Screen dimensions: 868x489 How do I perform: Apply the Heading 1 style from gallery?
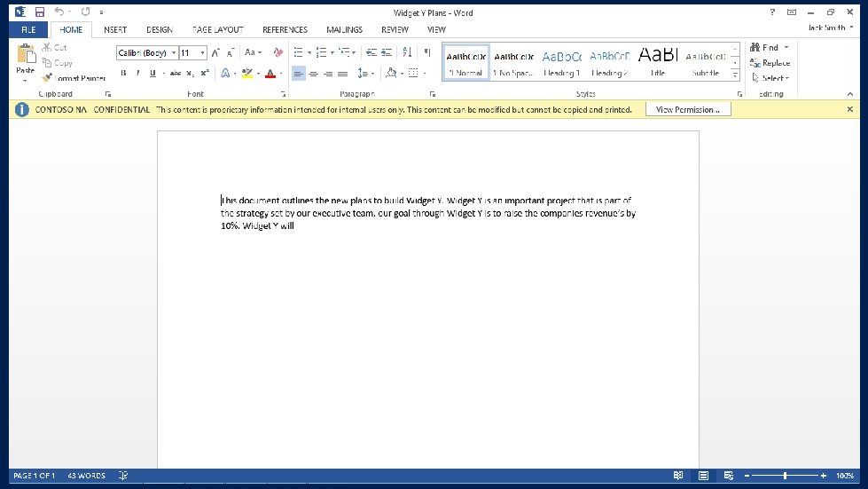click(561, 62)
